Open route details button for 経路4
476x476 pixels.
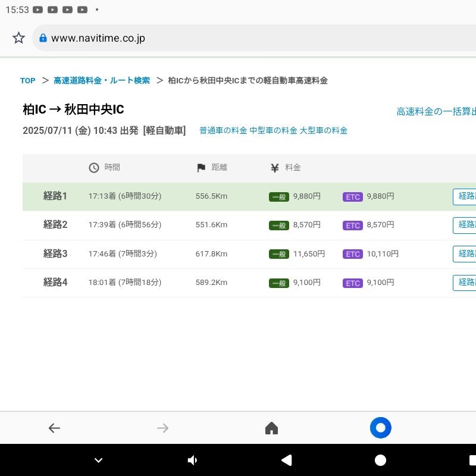pos(465,283)
